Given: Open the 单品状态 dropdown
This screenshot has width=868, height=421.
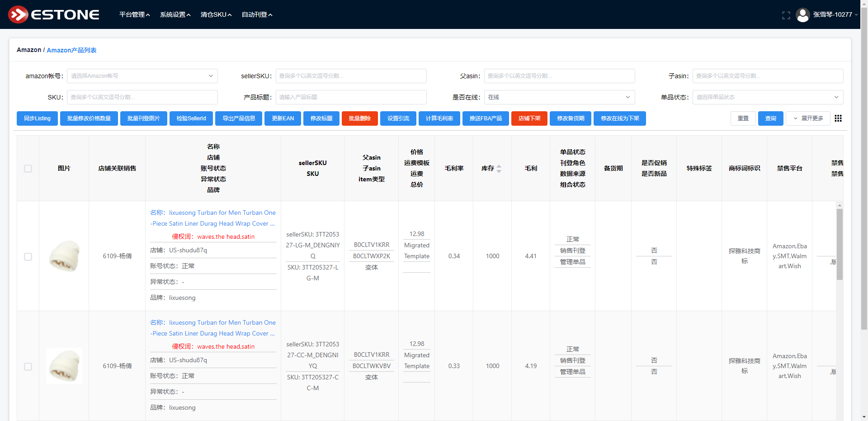Looking at the screenshot, I should click(768, 97).
